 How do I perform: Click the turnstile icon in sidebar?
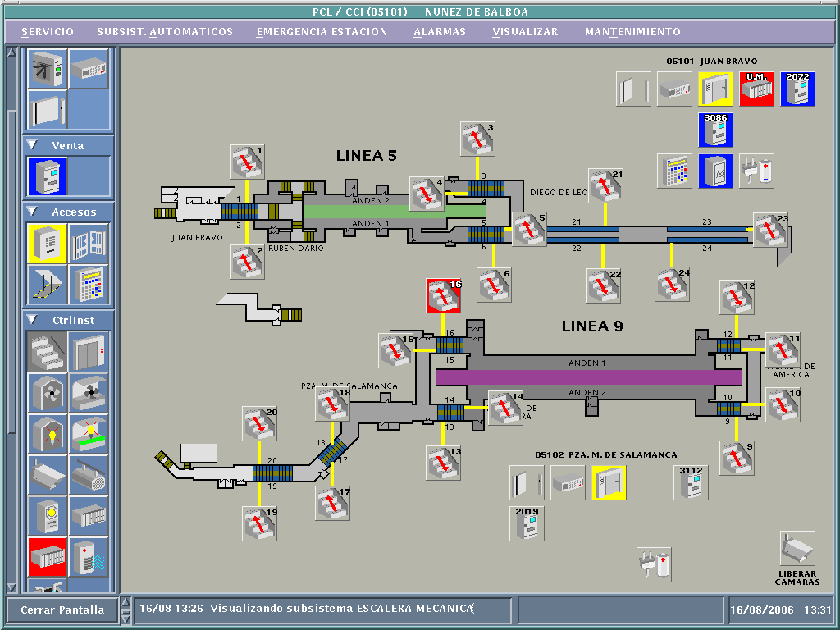[x=47, y=69]
